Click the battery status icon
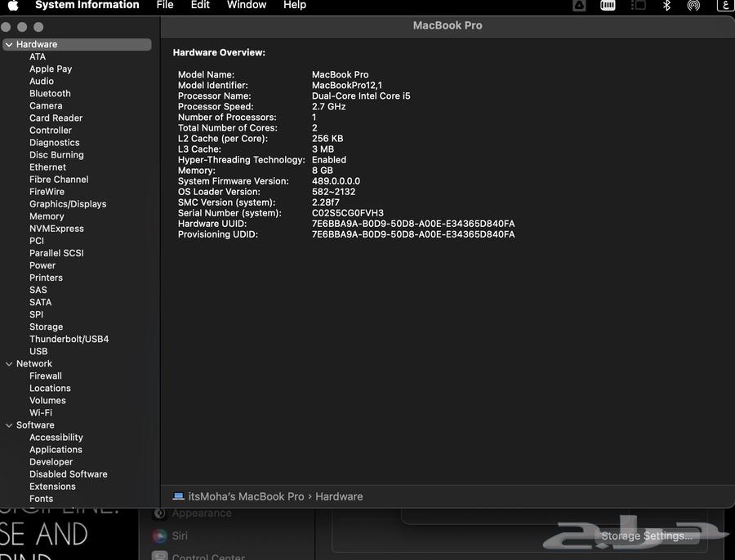 (608, 5)
